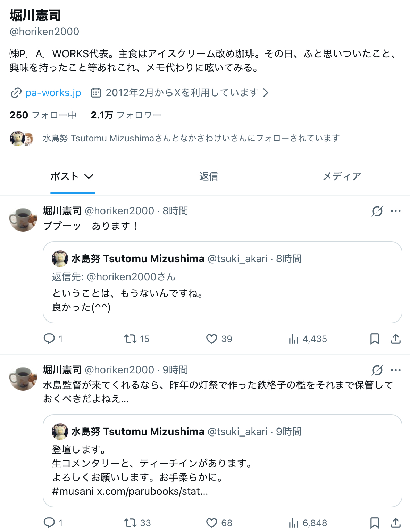Like the post with 68 likes
The height and width of the screenshot is (532, 410).
pyautogui.click(x=211, y=523)
